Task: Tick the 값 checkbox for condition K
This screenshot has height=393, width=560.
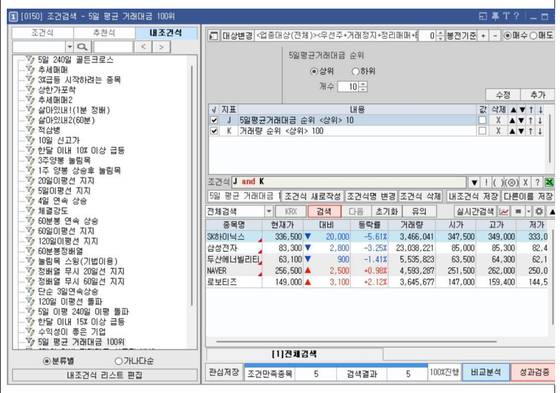Action: (x=482, y=131)
